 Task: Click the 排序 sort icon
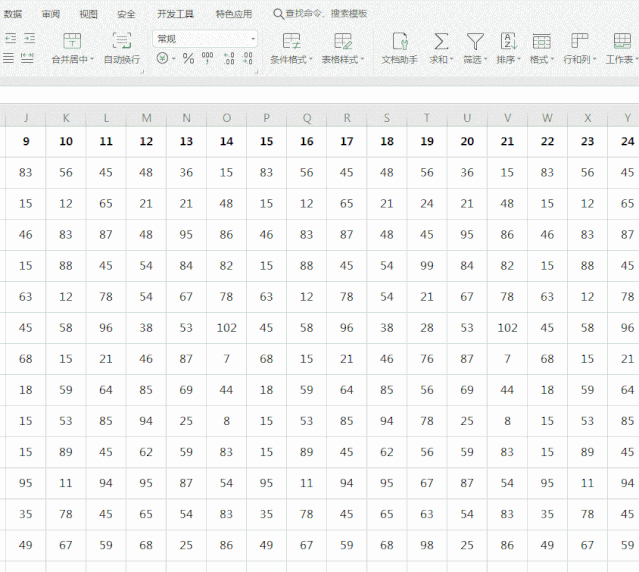pos(509,41)
